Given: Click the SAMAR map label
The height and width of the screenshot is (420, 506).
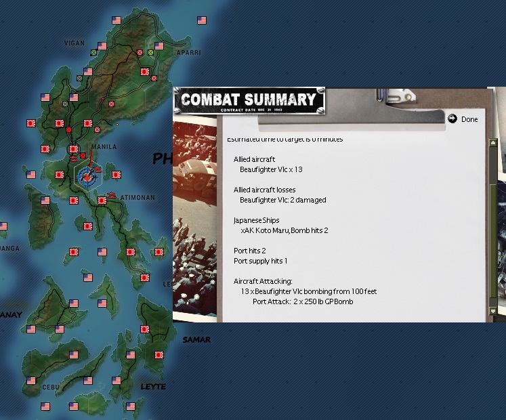Looking at the screenshot, I should (196, 339).
